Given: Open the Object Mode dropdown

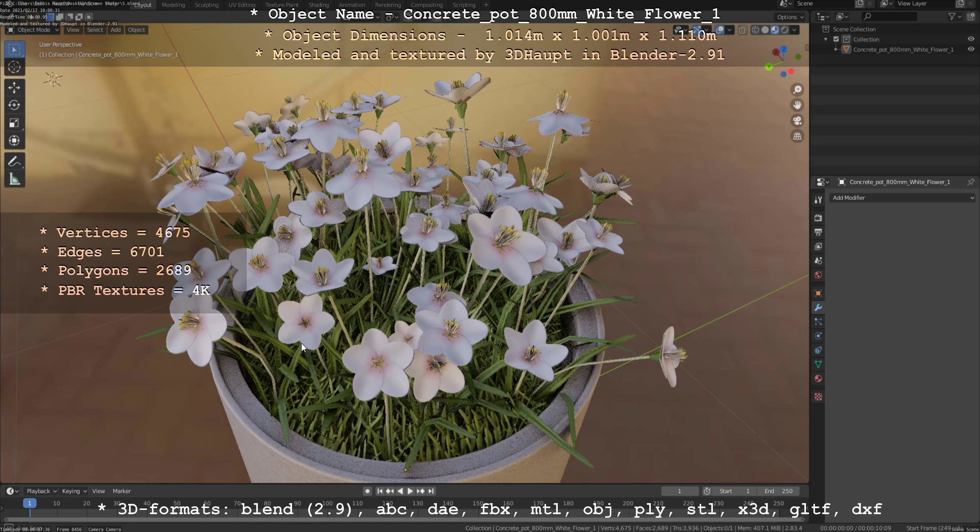Looking at the screenshot, I should pyautogui.click(x=34, y=30).
